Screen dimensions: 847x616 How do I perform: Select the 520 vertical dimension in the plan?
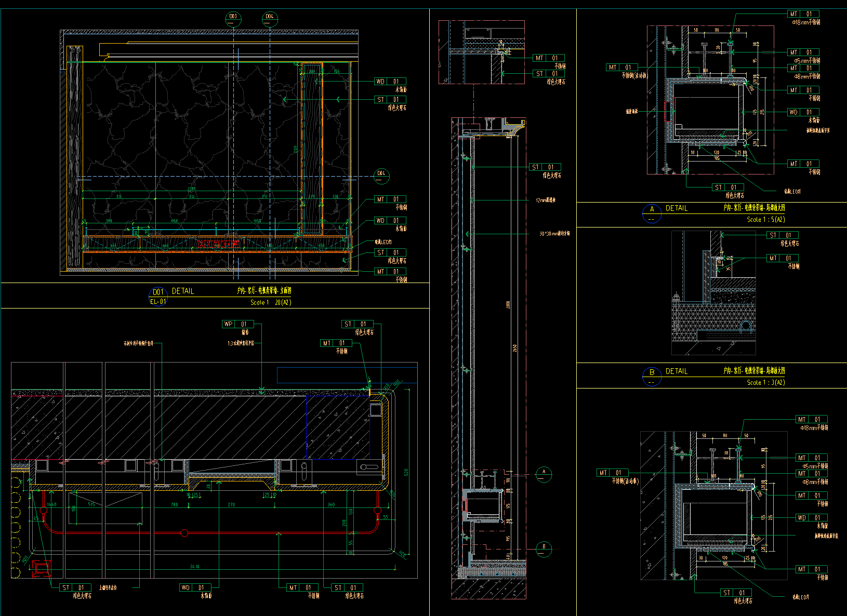(x=406, y=473)
